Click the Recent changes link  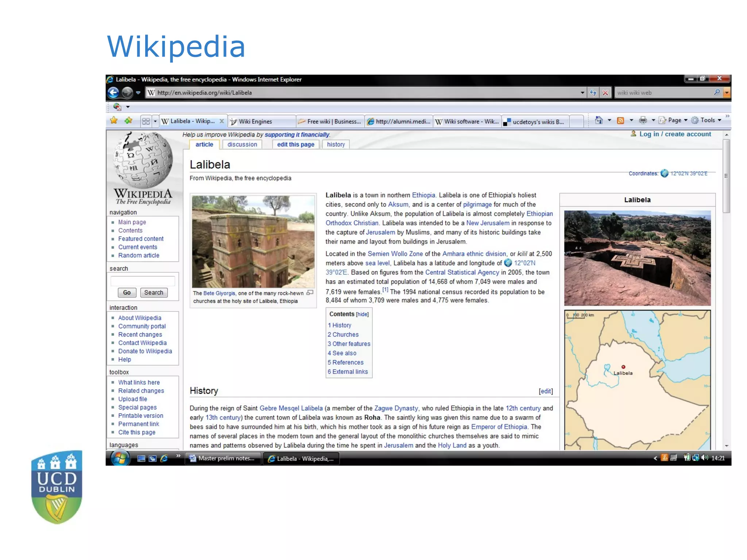(140, 334)
